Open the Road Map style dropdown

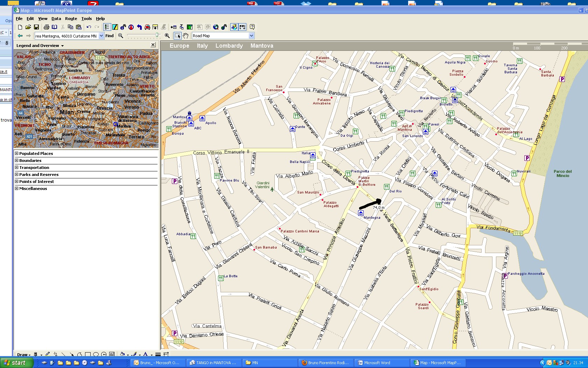(251, 36)
